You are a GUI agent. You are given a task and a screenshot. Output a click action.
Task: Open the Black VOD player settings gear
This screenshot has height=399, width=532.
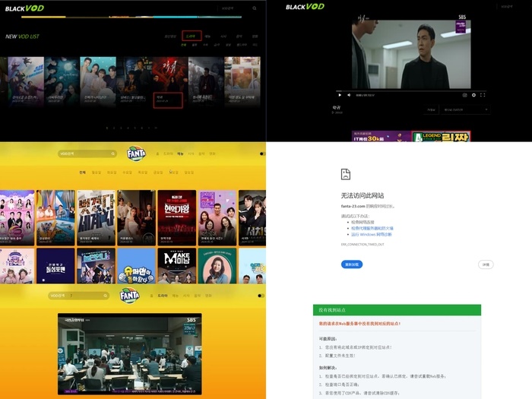tap(473, 95)
